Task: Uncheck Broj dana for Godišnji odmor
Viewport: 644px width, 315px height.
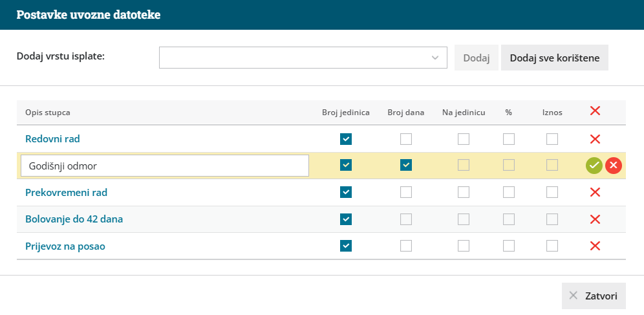Action: 405,165
